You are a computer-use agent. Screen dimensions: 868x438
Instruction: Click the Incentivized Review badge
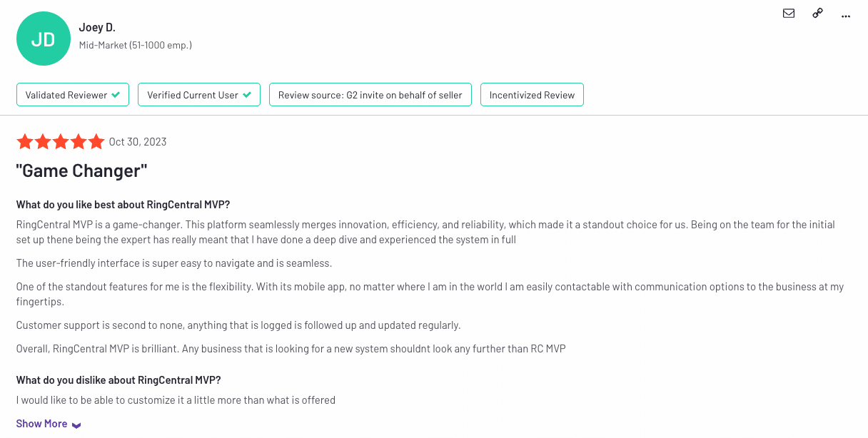point(532,95)
